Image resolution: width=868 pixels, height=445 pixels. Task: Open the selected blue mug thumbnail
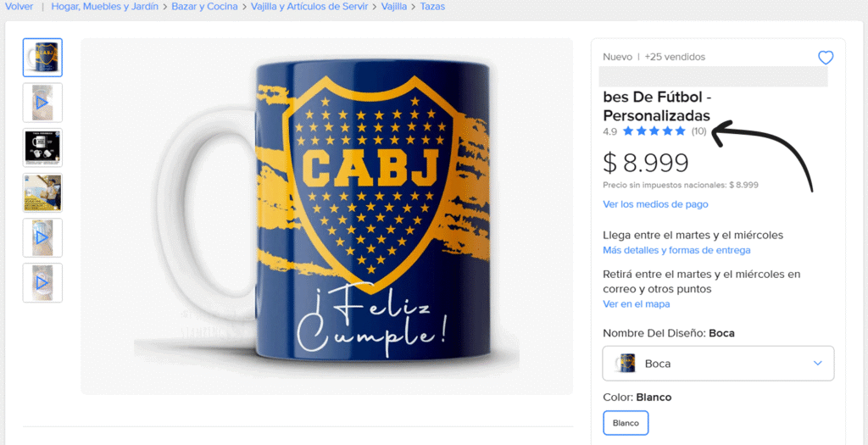click(x=42, y=57)
